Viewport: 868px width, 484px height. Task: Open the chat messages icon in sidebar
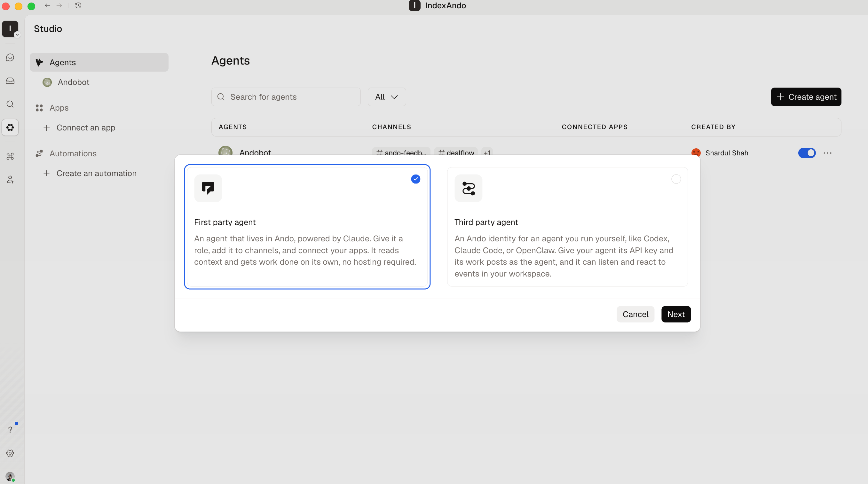(10, 58)
